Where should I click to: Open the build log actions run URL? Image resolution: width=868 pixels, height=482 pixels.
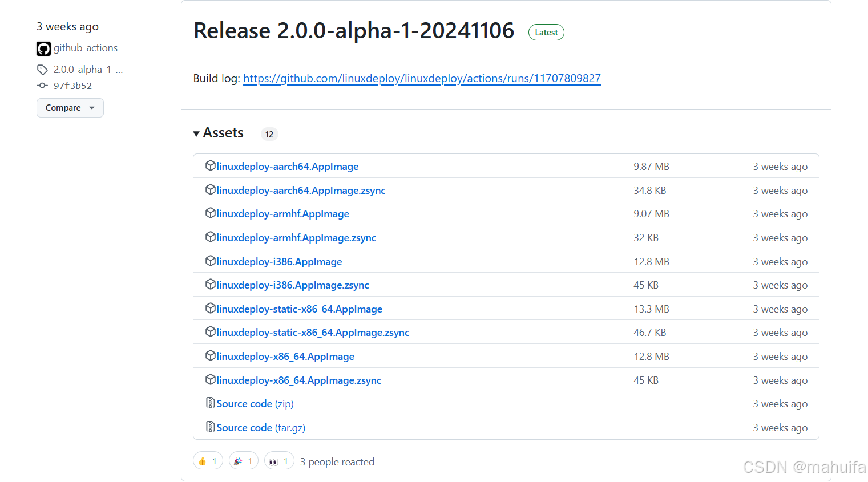(422, 79)
